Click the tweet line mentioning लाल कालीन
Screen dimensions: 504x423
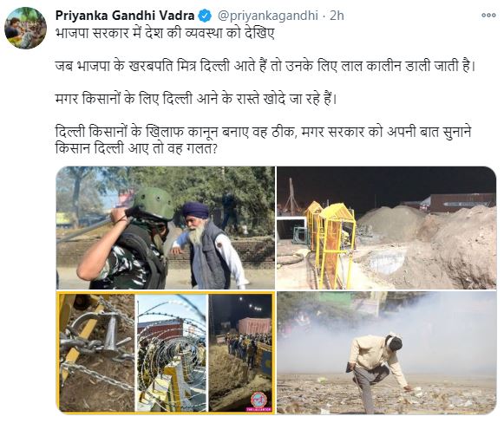coord(265,66)
